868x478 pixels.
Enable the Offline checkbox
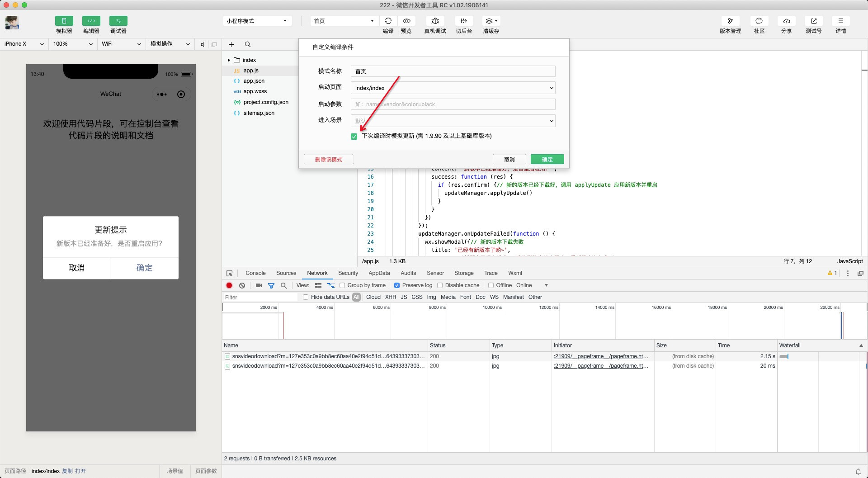[491, 285]
